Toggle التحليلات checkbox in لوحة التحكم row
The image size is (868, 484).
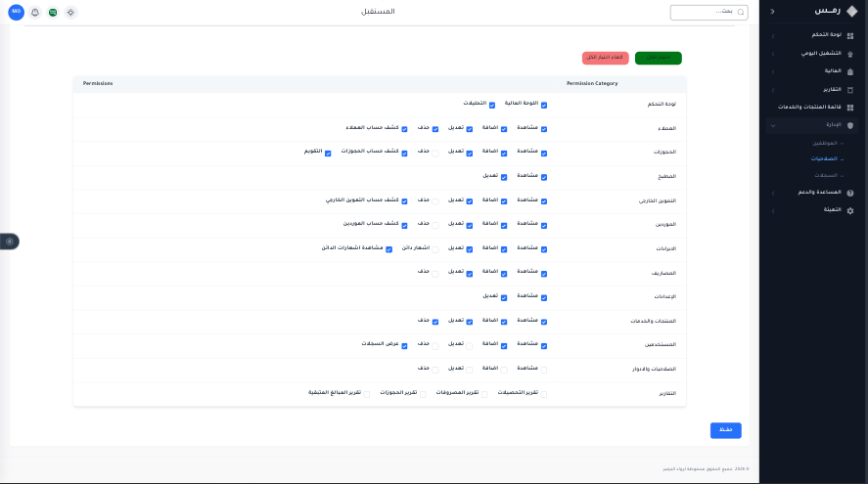(491, 105)
